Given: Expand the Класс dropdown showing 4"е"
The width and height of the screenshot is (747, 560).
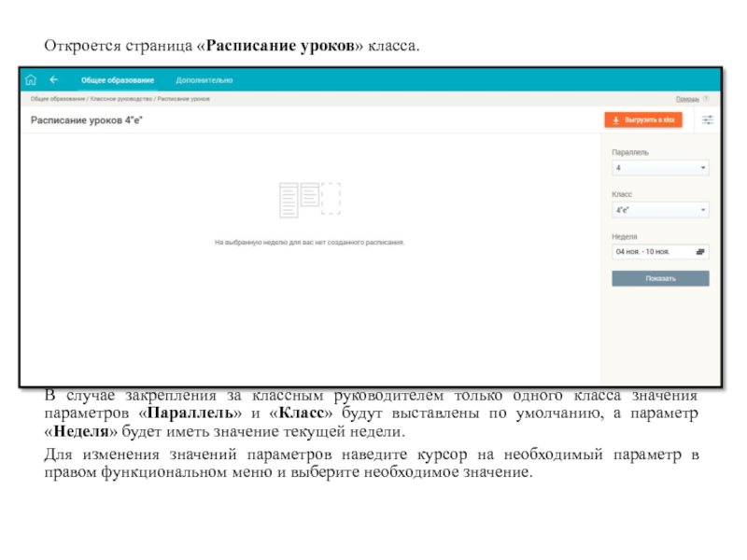Looking at the screenshot, I should coord(659,210).
